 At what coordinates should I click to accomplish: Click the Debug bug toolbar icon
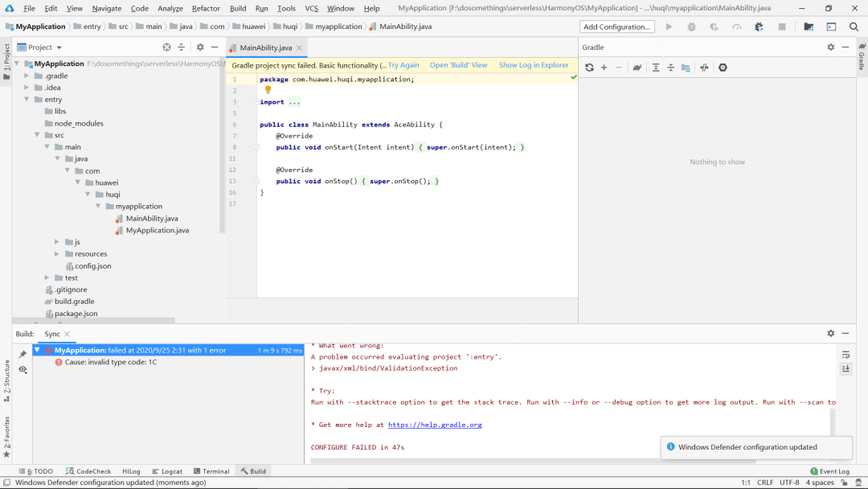(x=691, y=27)
